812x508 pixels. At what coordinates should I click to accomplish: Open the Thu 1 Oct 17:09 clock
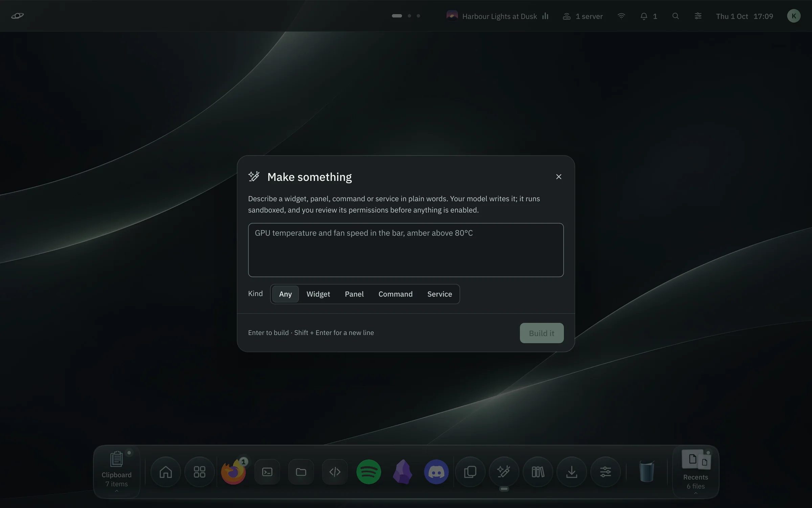745,16
